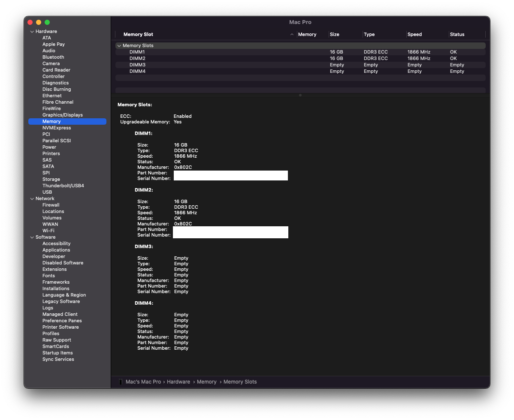This screenshot has width=514, height=420.
Task: Select Applications under Software
Action: point(56,250)
